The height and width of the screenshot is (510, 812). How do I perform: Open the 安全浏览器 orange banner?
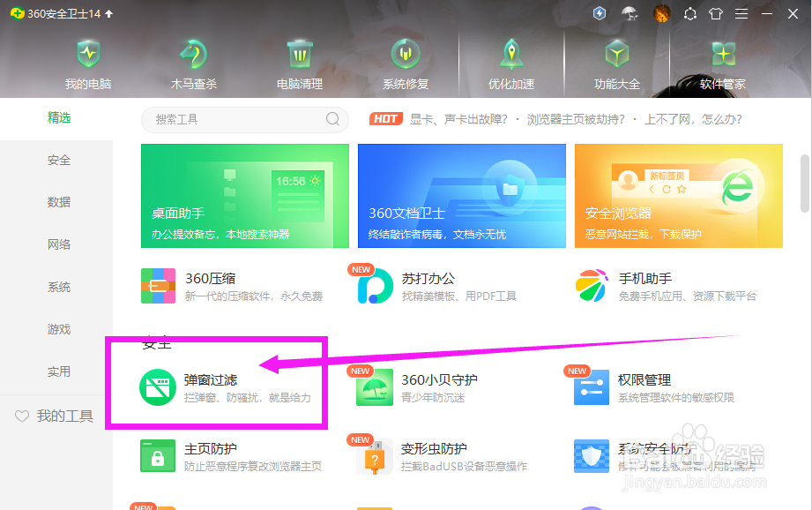point(678,196)
